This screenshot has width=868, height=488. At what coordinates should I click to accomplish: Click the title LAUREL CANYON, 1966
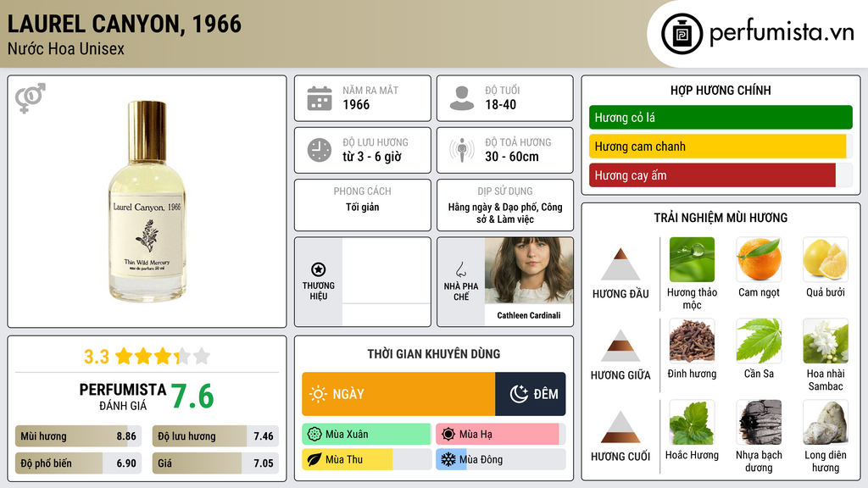[124, 24]
